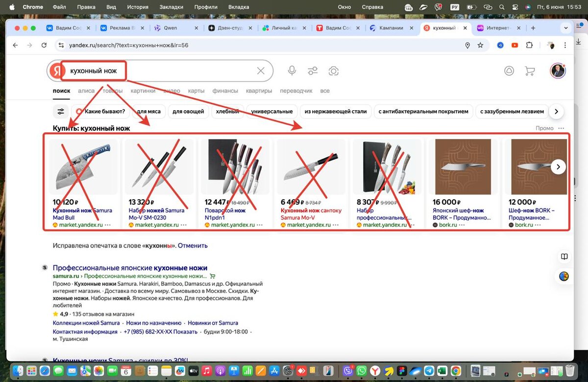Open the new tab plus button

pyautogui.click(x=533, y=28)
